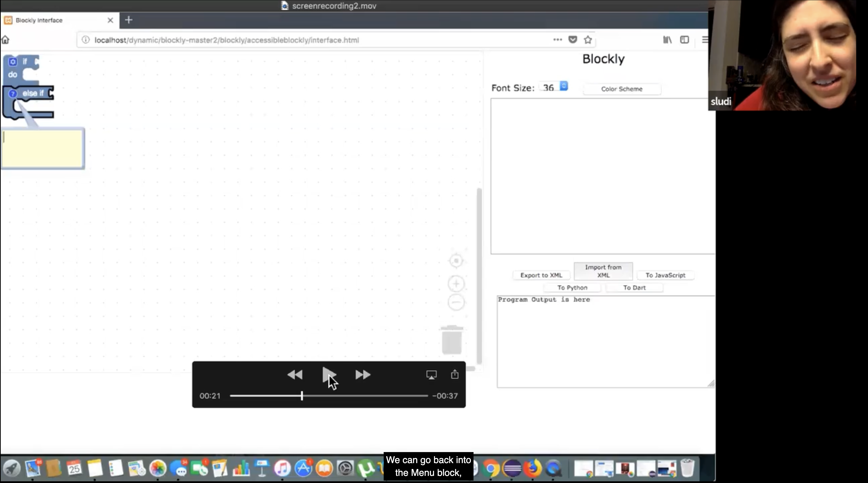Toggle the question mark comment icon on the else if block
The image size is (868, 483).
[13, 94]
